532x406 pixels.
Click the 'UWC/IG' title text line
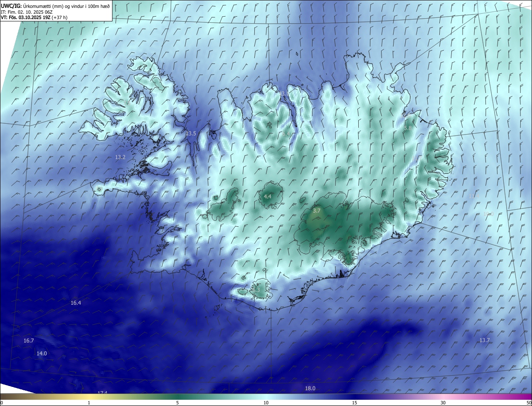pos(56,6)
